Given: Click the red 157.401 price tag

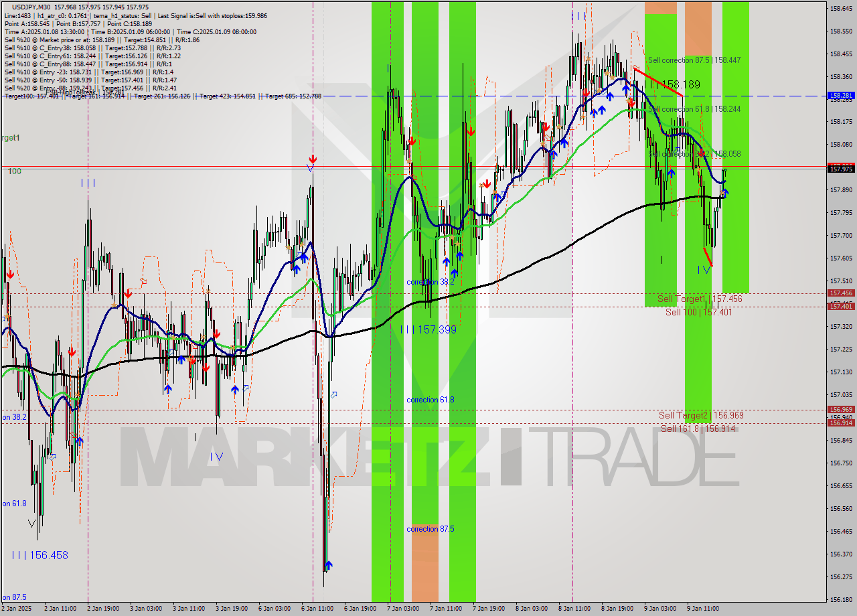Looking at the screenshot, I should pyautogui.click(x=841, y=306).
